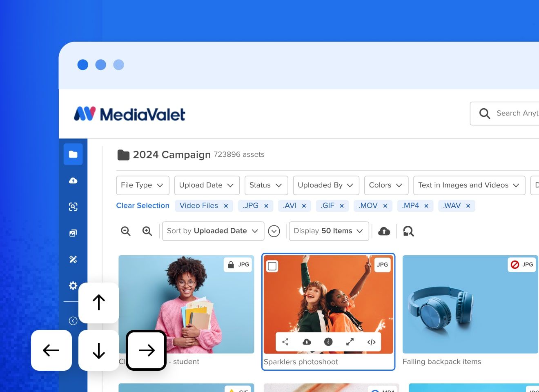The width and height of the screenshot is (539, 392).
Task: Click the 2024 Campaign folder icon
Action: point(123,155)
